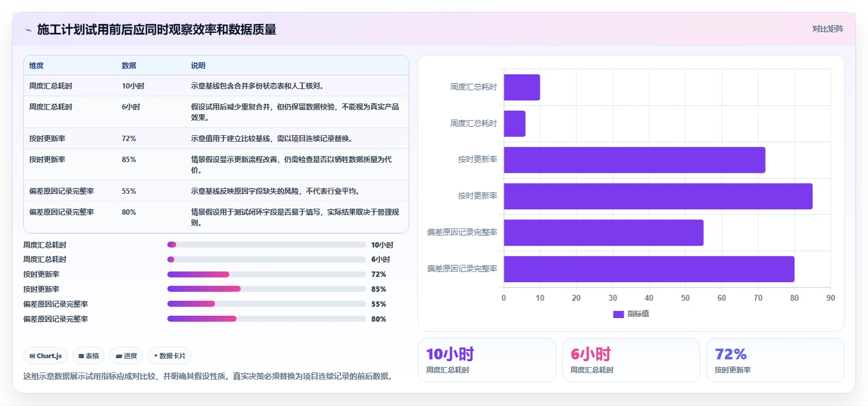Click the 6小时 cell in the table
This screenshot has width=868, height=406.
point(131,106)
